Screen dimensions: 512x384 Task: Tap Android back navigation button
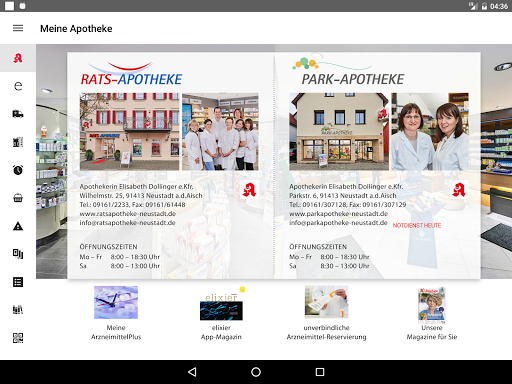192,372
